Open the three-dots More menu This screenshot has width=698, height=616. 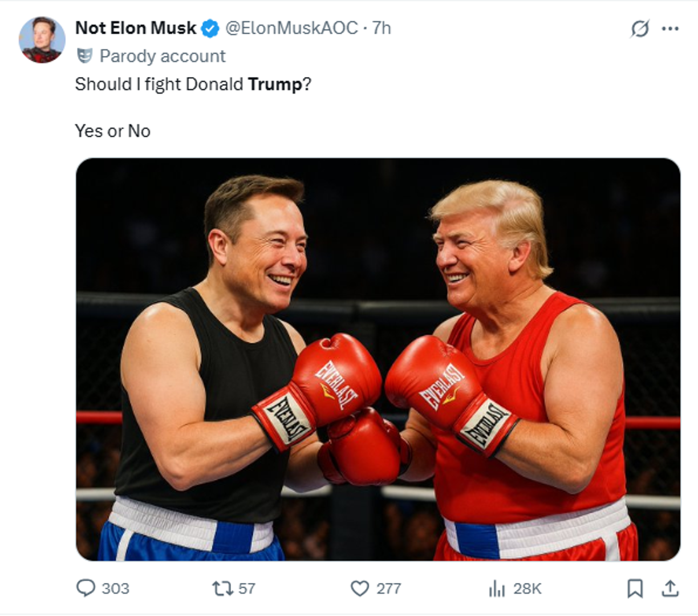(670, 29)
